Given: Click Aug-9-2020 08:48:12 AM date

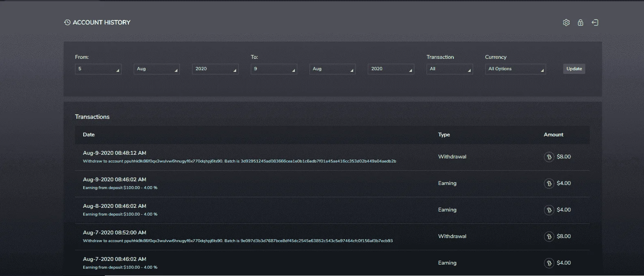Looking at the screenshot, I should pos(115,153).
